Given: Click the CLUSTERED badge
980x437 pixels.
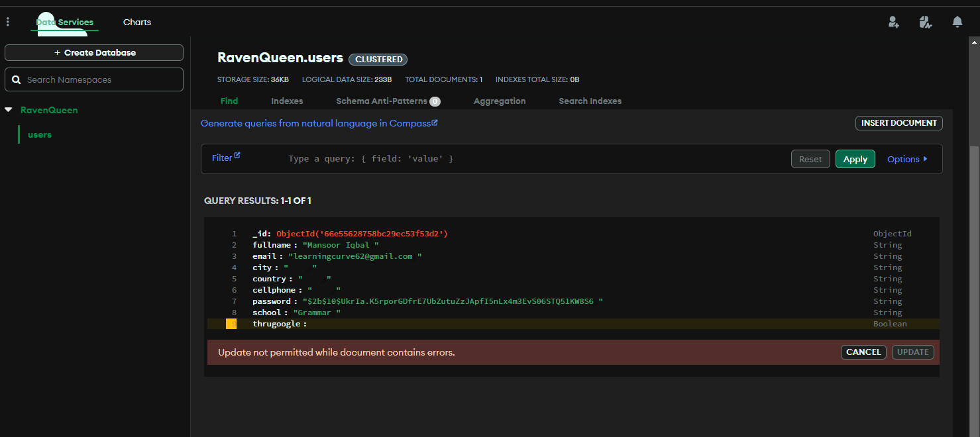Looking at the screenshot, I should [x=378, y=59].
